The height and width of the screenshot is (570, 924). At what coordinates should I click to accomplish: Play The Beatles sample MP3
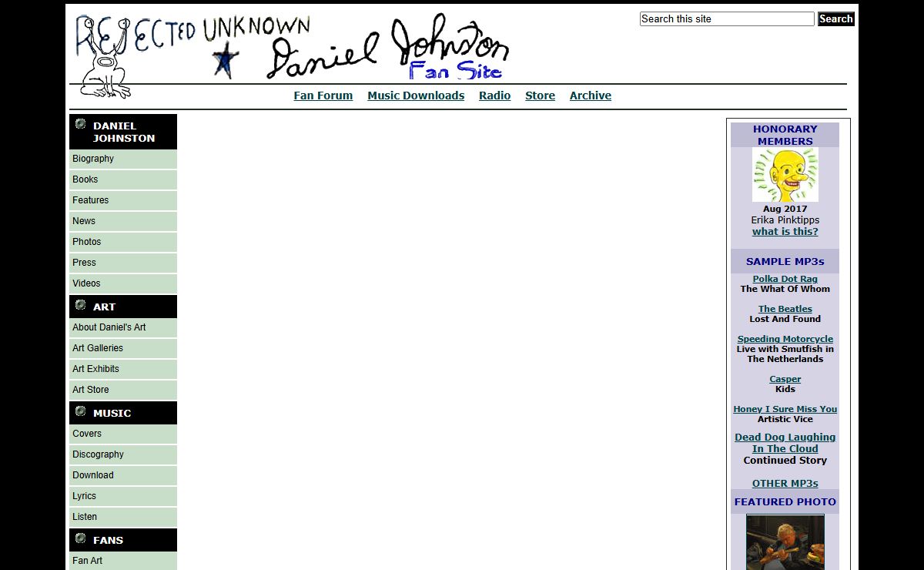(785, 309)
